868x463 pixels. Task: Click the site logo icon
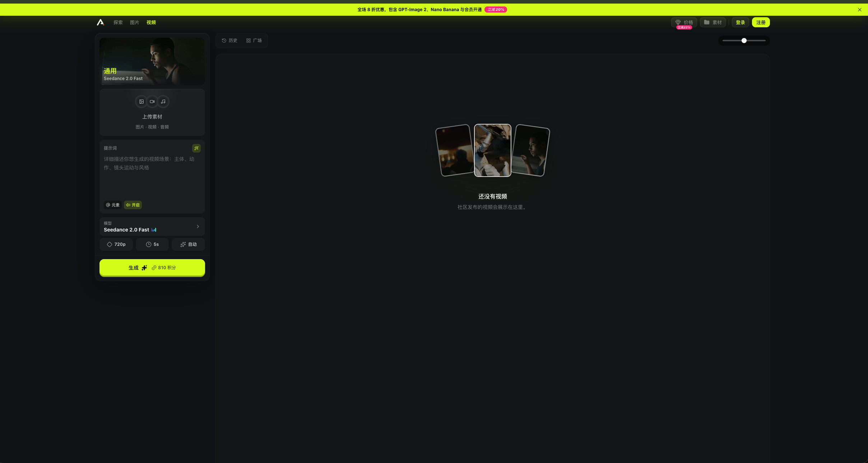tap(101, 22)
